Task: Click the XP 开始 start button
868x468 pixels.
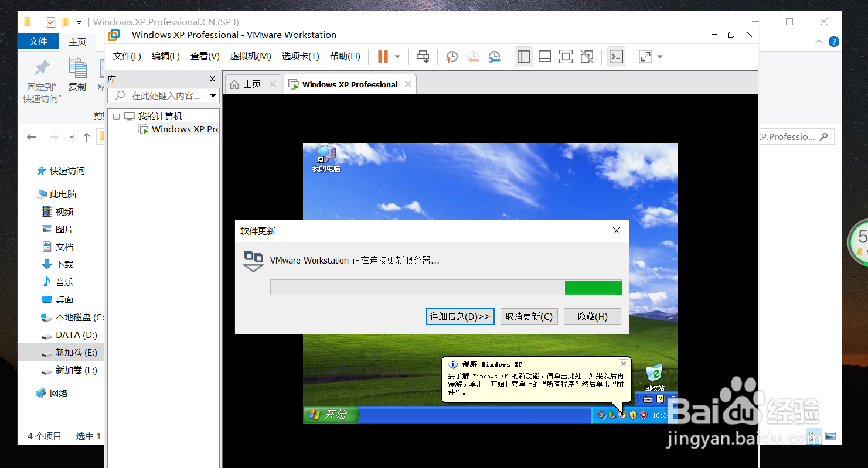Action: (331, 415)
